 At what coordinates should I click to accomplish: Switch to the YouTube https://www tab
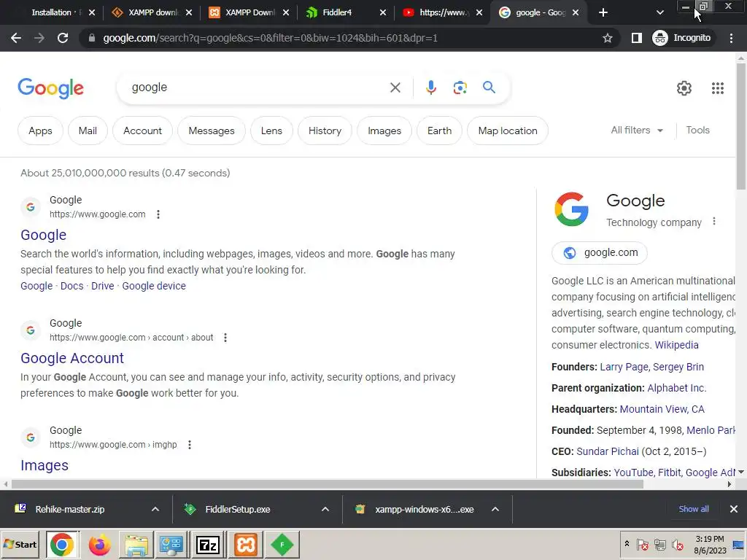pos(442,12)
